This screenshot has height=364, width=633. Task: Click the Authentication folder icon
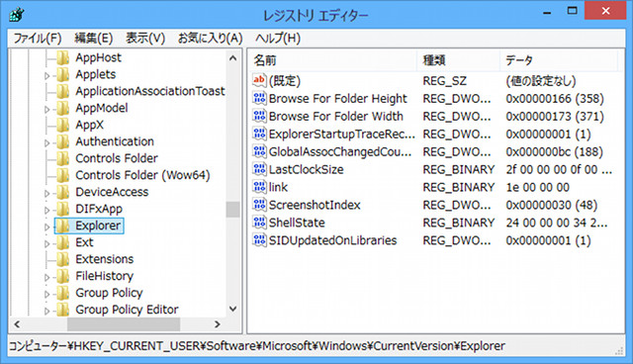(63, 141)
